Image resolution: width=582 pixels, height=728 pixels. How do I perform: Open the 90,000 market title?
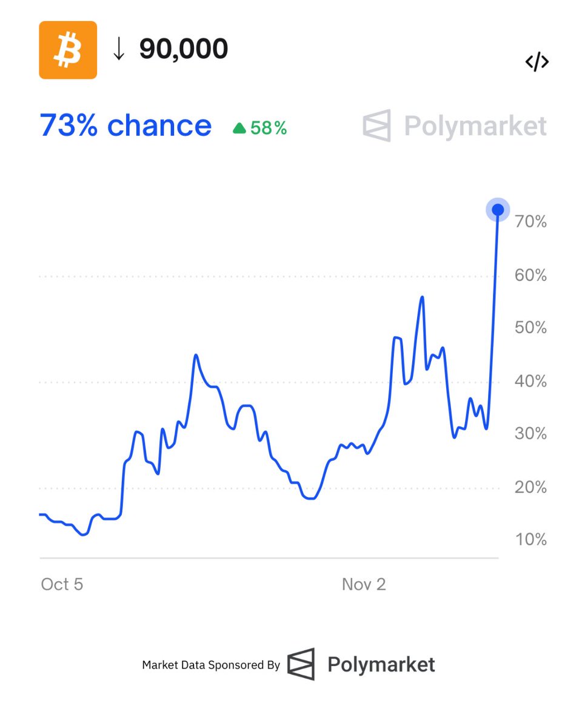183,49
